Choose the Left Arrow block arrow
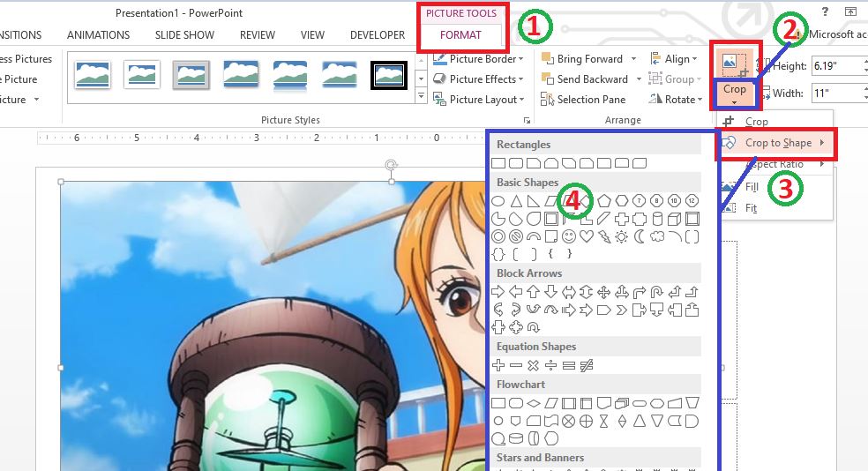 click(x=516, y=292)
